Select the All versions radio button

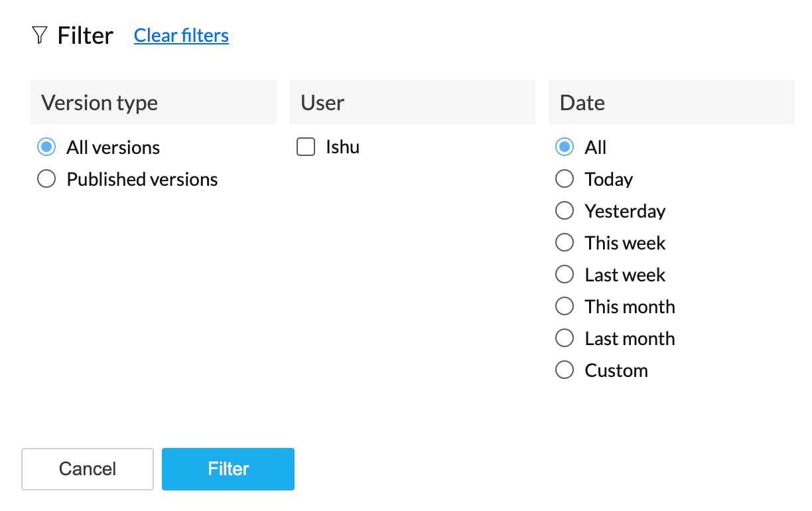point(46,147)
